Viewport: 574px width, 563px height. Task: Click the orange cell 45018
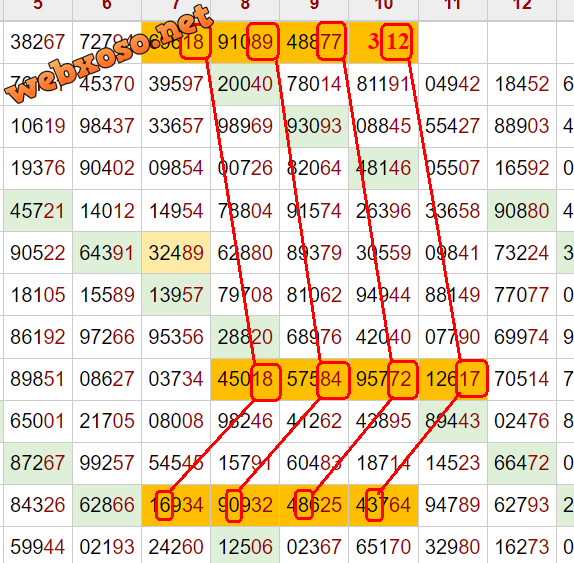(x=245, y=379)
